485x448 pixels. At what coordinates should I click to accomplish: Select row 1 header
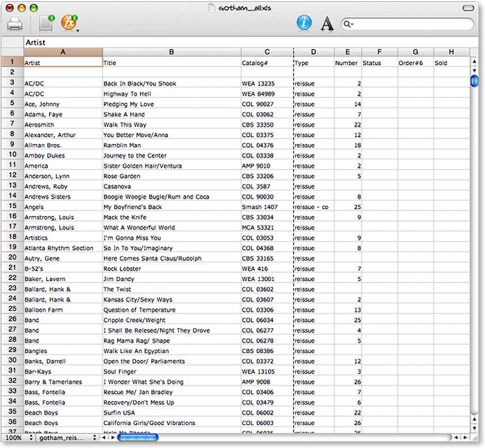click(x=12, y=62)
